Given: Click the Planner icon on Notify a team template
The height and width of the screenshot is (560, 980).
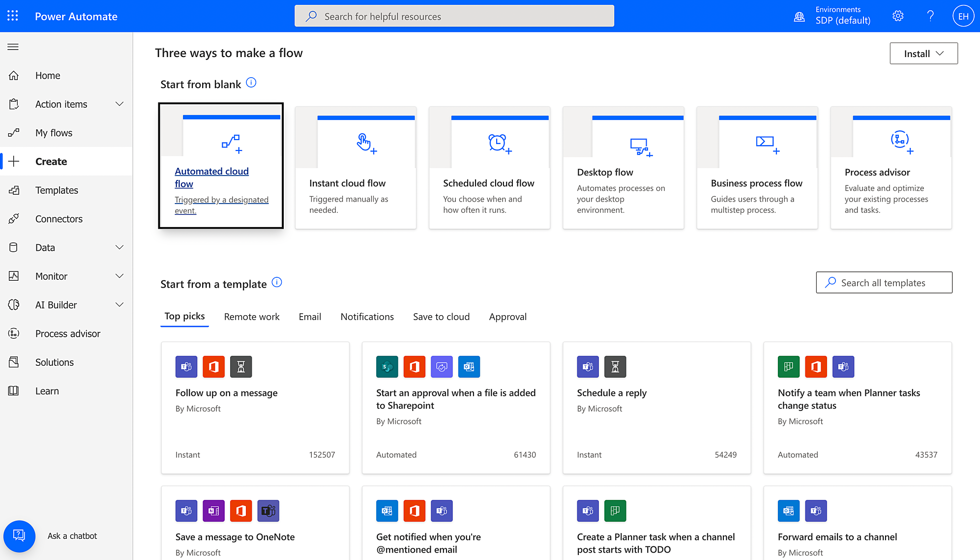Looking at the screenshot, I should (789, 367).
